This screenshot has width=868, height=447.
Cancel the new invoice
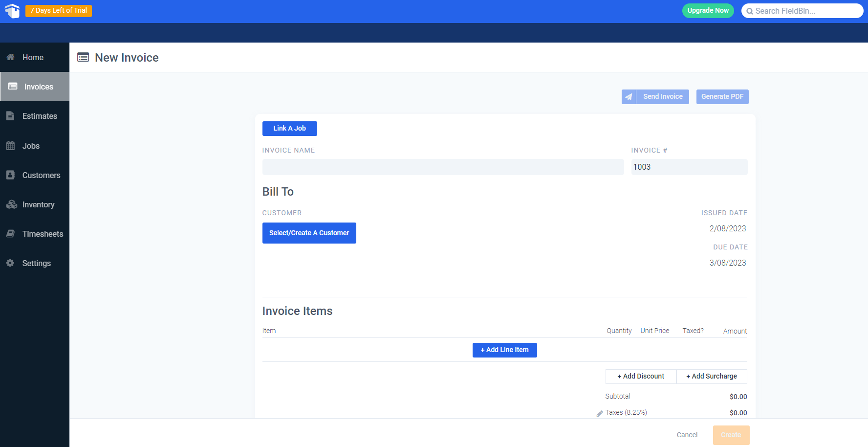click(687, 435)
